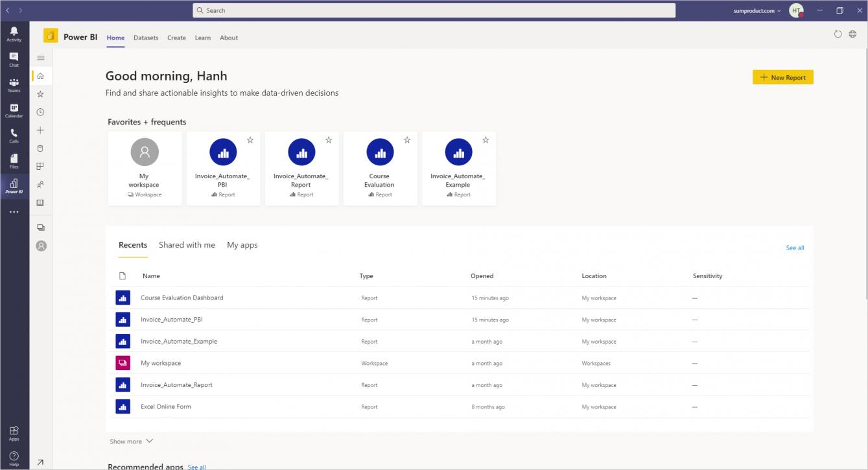
Task: Click the New Report button
Action: coord(782,77)
